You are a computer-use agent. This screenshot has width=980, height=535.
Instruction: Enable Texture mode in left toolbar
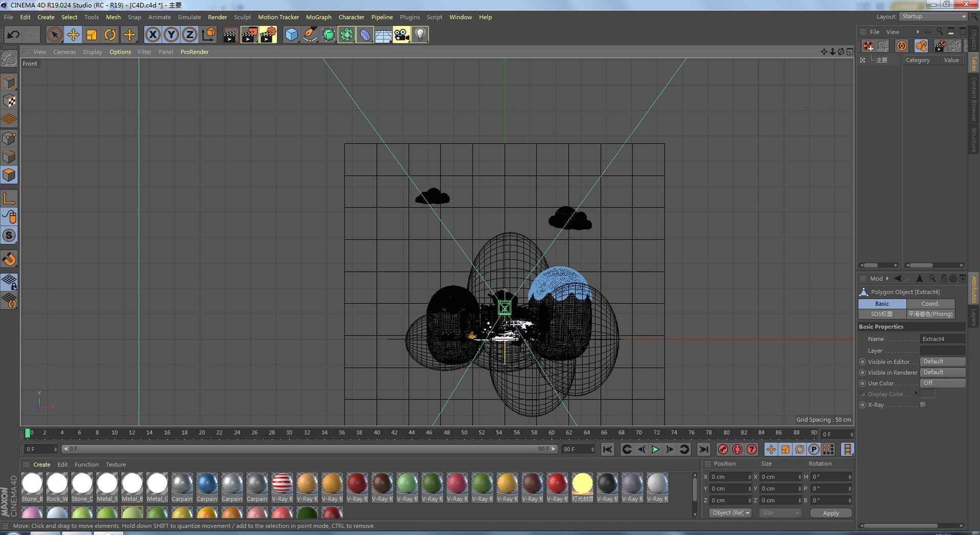pos(9,101)
